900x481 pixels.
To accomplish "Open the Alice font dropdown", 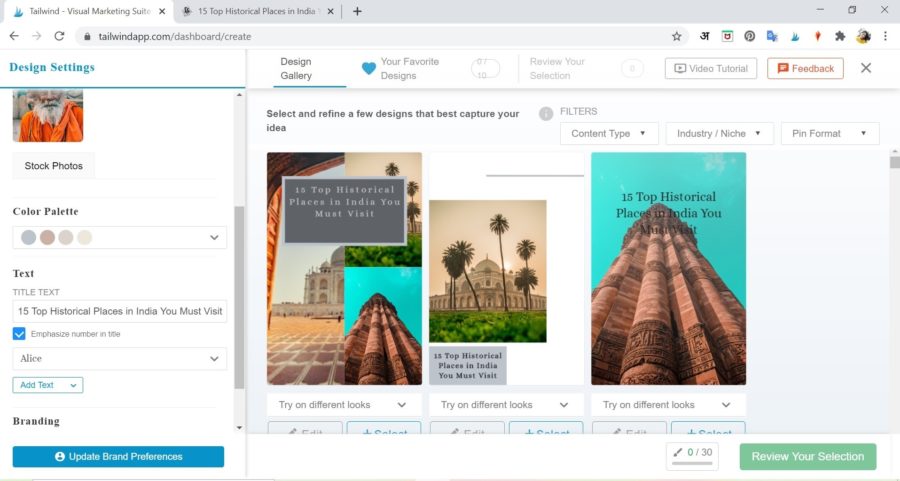I will click(x=119, y=358).
